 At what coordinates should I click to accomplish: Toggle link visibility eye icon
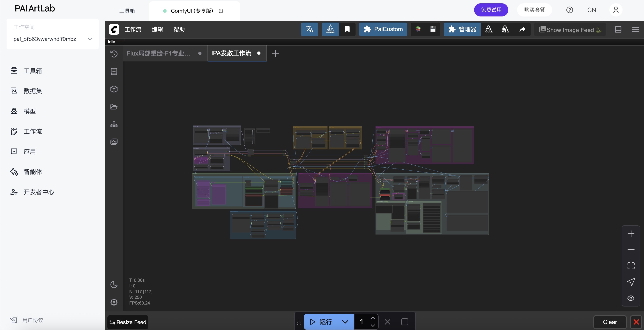point(631,298)
